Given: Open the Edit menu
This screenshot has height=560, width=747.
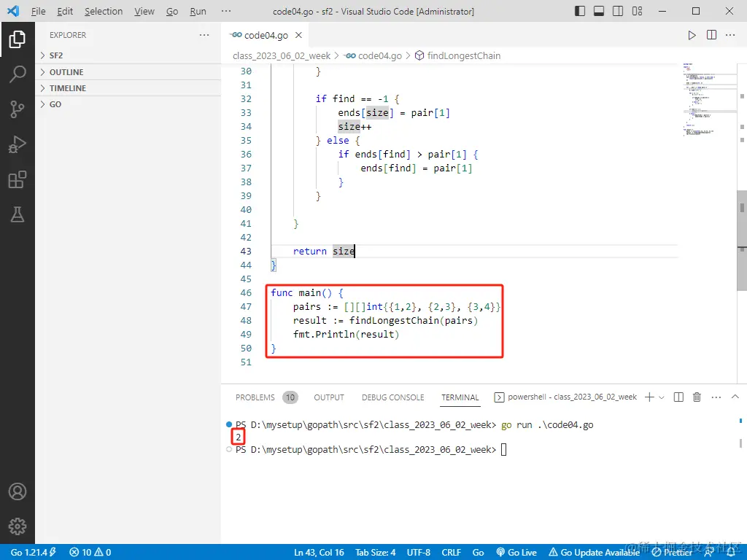Looking at the screenshot, I should pyautogui.click(x=65, y=11).
